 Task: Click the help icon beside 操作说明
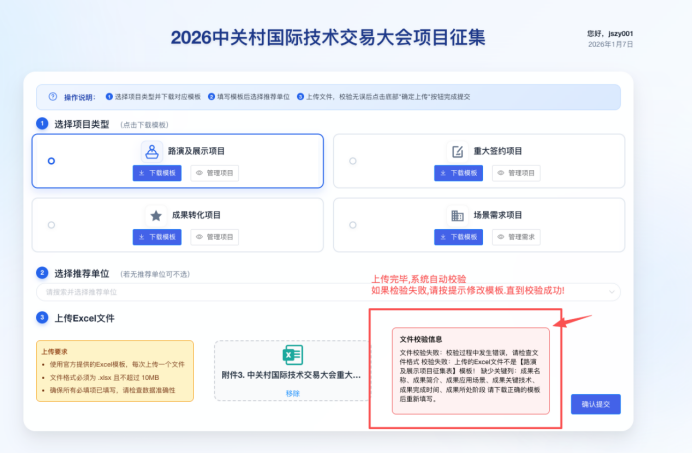[52, 97]
